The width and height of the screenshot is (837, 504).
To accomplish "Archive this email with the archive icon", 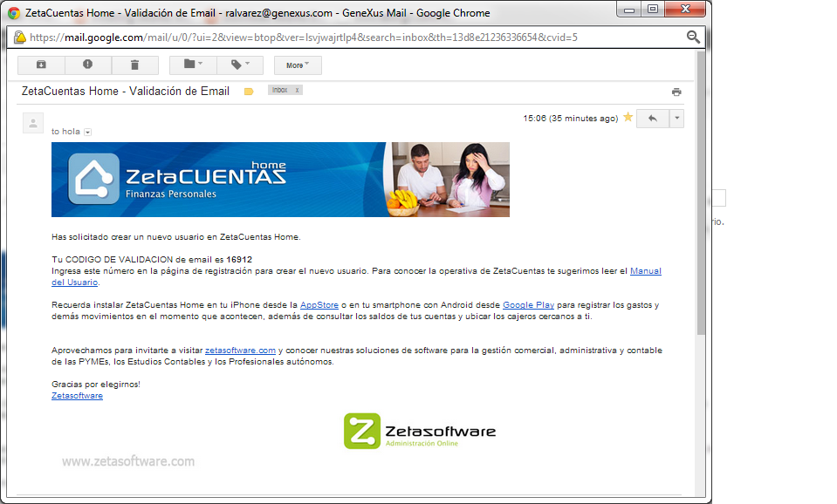I will pos(41,65).
